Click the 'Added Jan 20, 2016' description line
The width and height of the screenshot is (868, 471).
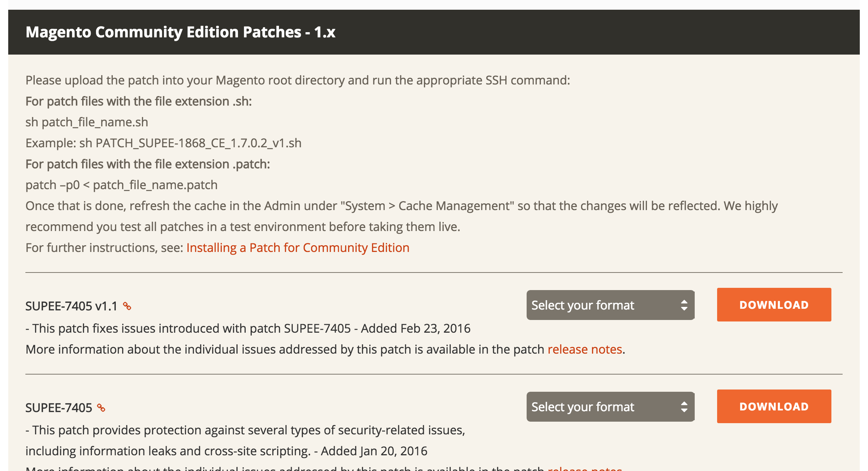pyautogui.click(x=226, y=451)
